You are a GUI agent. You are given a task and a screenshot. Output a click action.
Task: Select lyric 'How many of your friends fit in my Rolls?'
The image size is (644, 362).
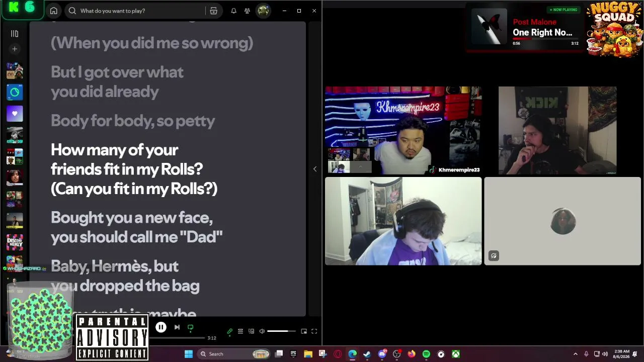[127, 159]
